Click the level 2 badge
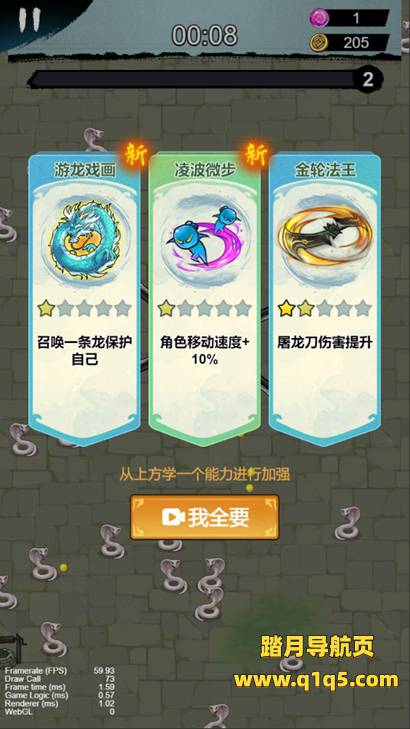The height and width of the screenshot is (729, 410). (x=368, y=80)
